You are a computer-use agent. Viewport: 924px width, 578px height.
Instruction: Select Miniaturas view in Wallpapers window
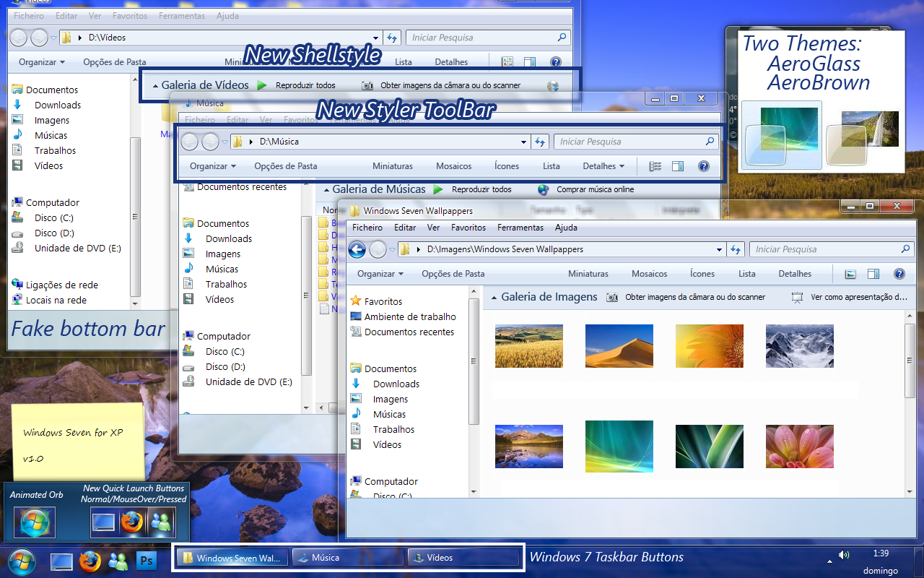(588, 274)
